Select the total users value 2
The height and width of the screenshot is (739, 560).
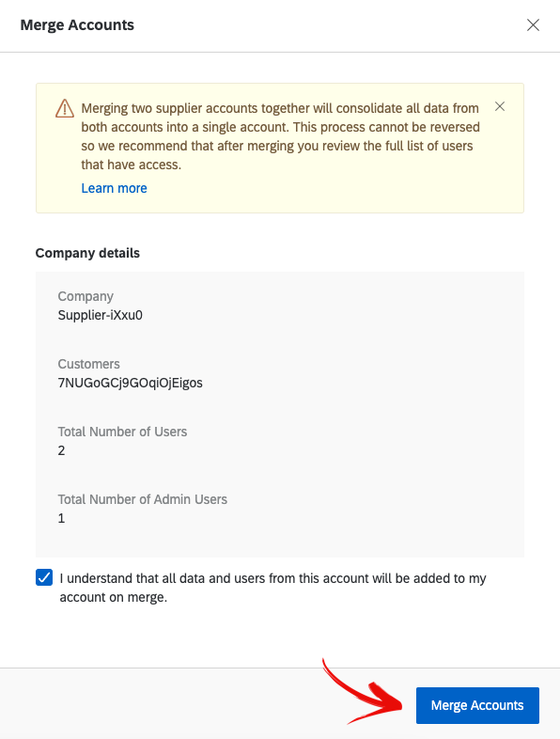[62, 450]
